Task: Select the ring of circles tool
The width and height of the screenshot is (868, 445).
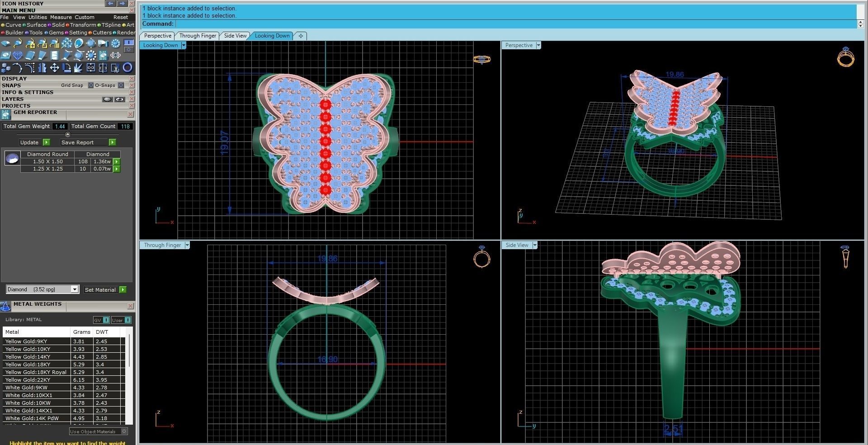Action: [x=115, y=55]
